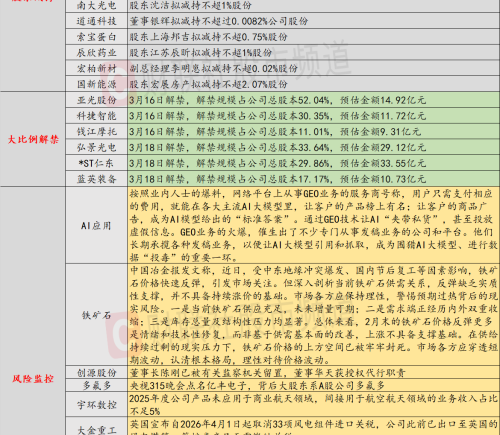Click the 蓝英装备 row name
500x435 pixels.
[96, 179]
